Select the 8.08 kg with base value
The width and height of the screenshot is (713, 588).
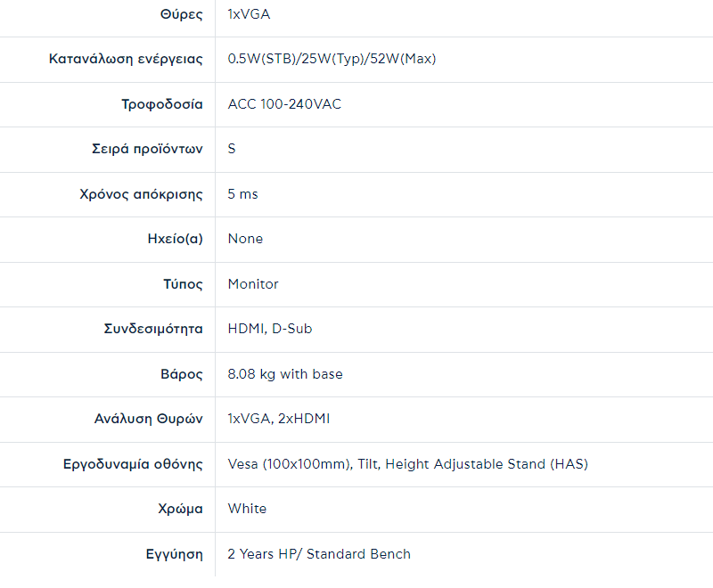(x=285, y=374)
